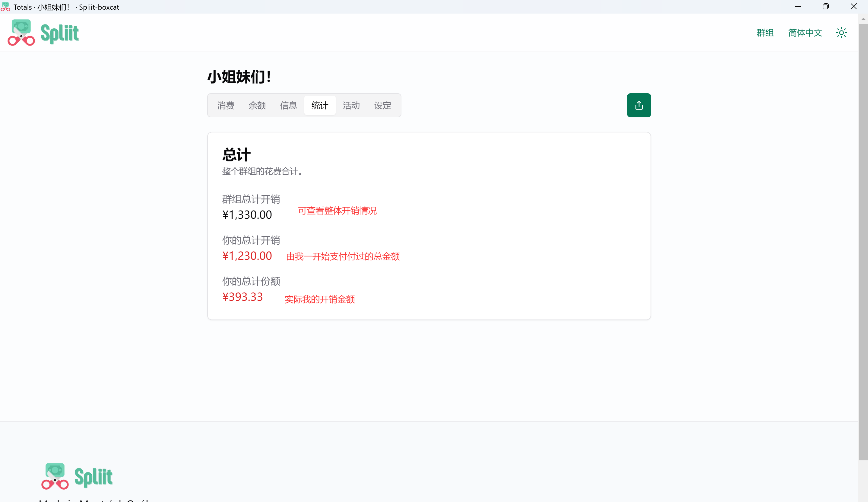Select the 统计 tab
Image resolution: width=868 pixels, height=502 pixels.
[x=320, y=105]
